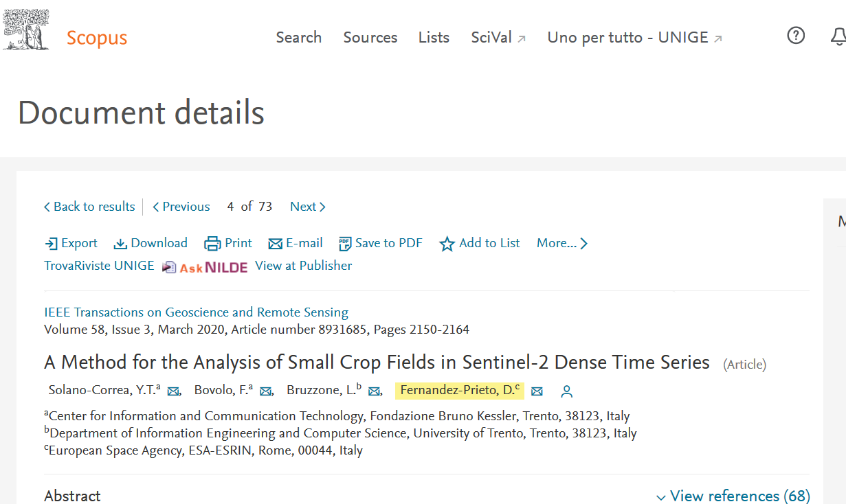Email author Bovolo via envelope icon
The width and height of the screenshot is (846, 504).
coord(266,391)
